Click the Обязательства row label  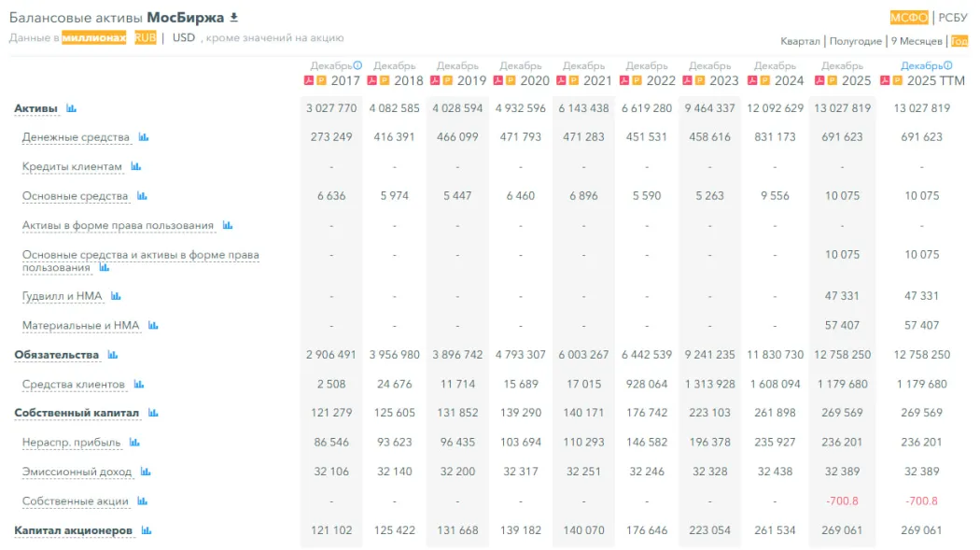[x=56, y=355]
